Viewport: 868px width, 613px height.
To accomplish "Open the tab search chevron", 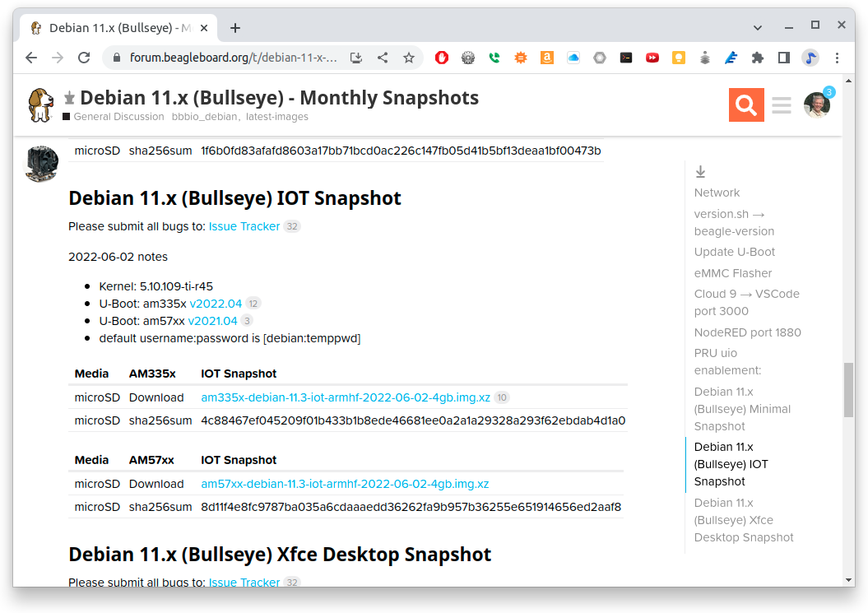I will coord(757,27).
